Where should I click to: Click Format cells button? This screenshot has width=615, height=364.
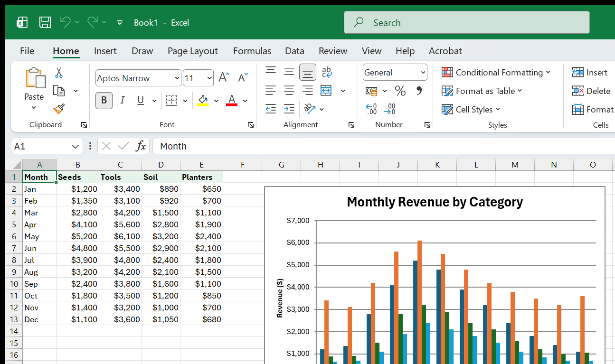(x=593, y=109)
